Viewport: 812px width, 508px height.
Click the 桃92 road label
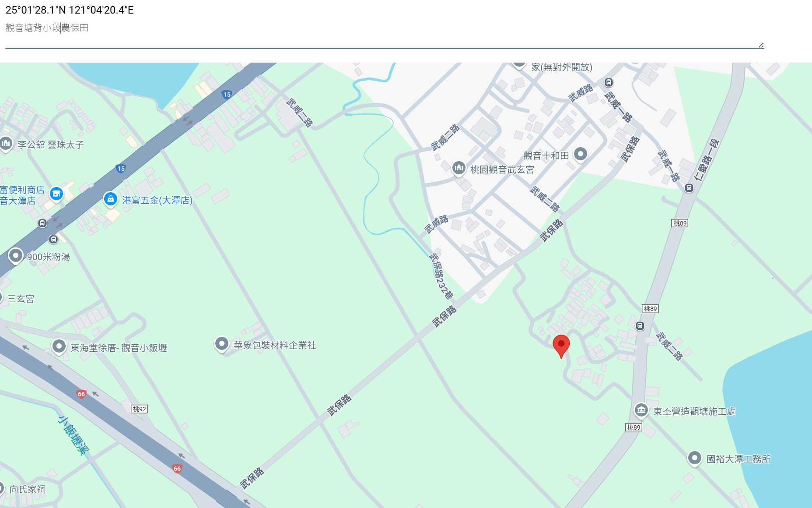(140, 409)
